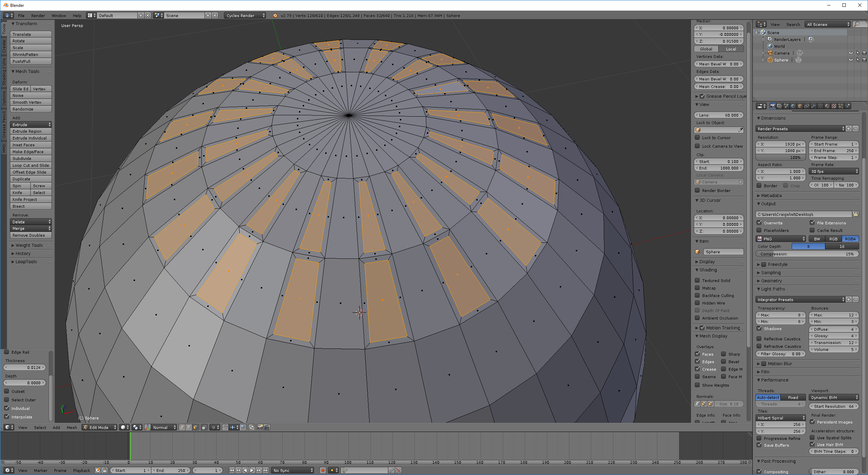Toggle the Overwrite output checkbox
868x475 pixels.
[759, 223]
